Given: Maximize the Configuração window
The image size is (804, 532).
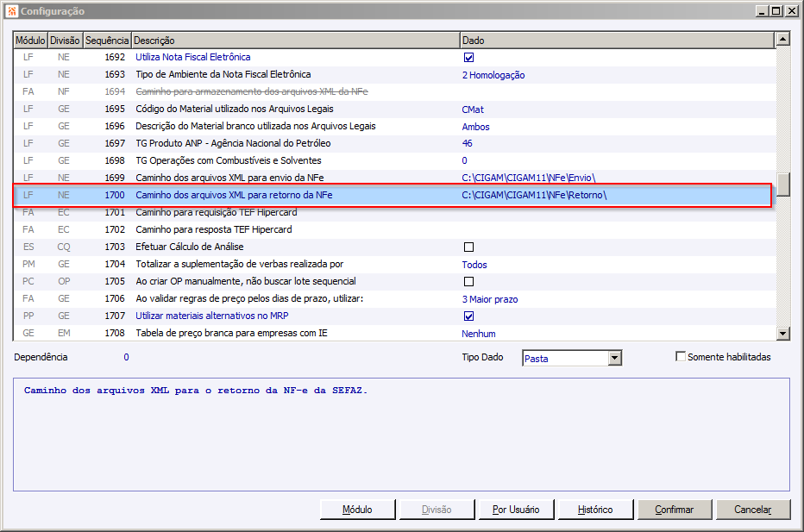Looking at the screenshot, I should pyautogui.click(x=776, y=10).
